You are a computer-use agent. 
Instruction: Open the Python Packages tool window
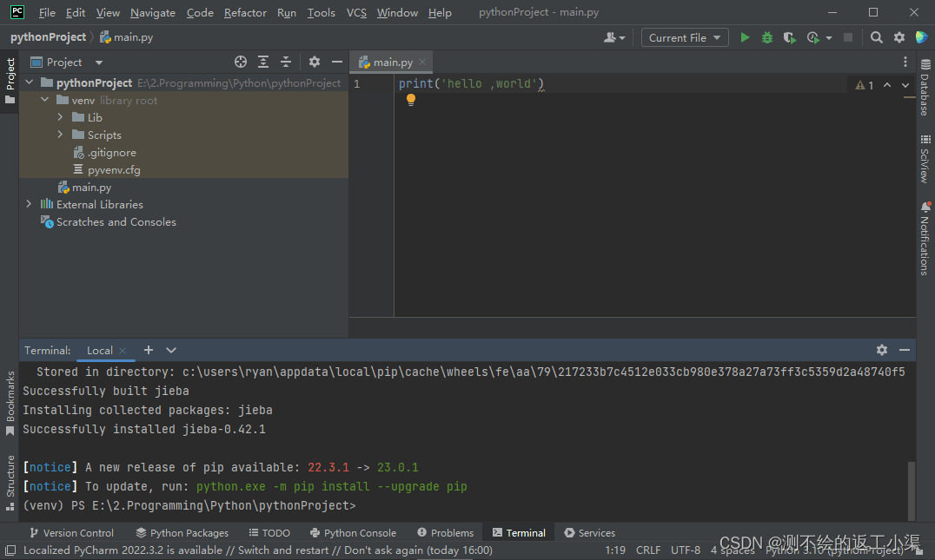pyautogui.click(x=182, y=532)
